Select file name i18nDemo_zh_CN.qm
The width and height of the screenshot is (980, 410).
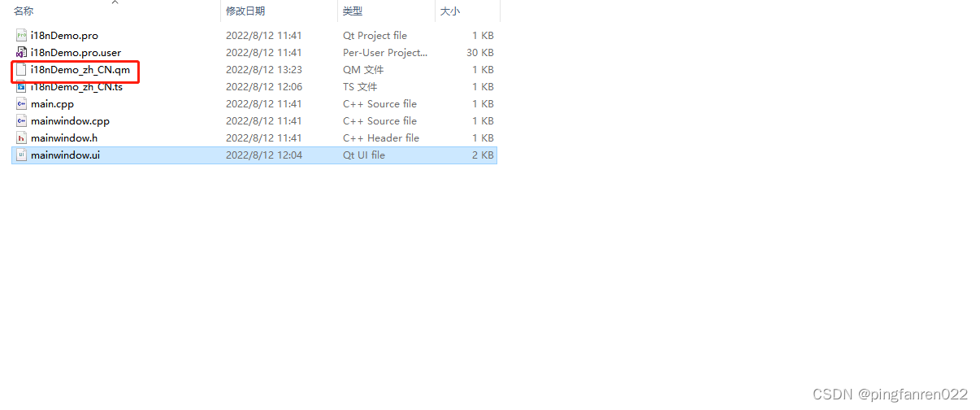click(80, 70)
